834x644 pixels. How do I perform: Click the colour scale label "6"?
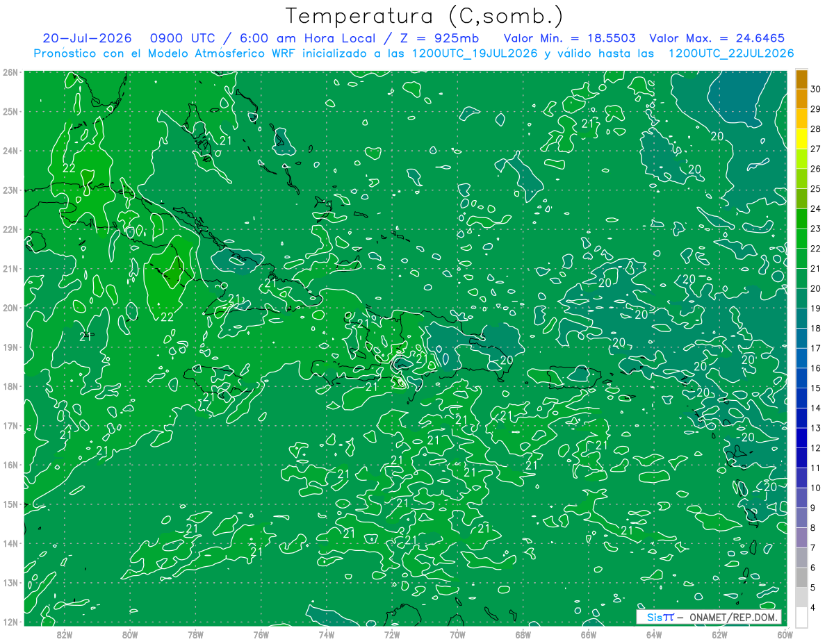[813, 568]
